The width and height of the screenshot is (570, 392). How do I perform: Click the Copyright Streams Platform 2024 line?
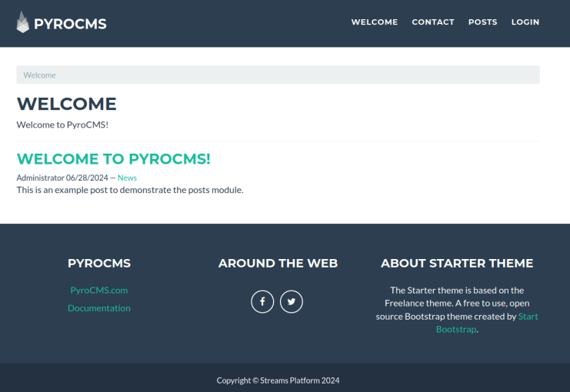[x=278, y=380]
